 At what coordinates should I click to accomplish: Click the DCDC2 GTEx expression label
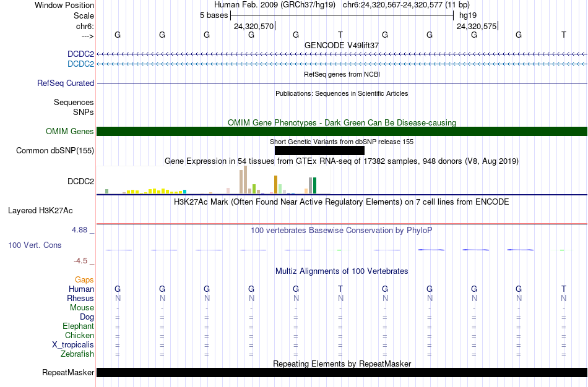click(80, 181)
